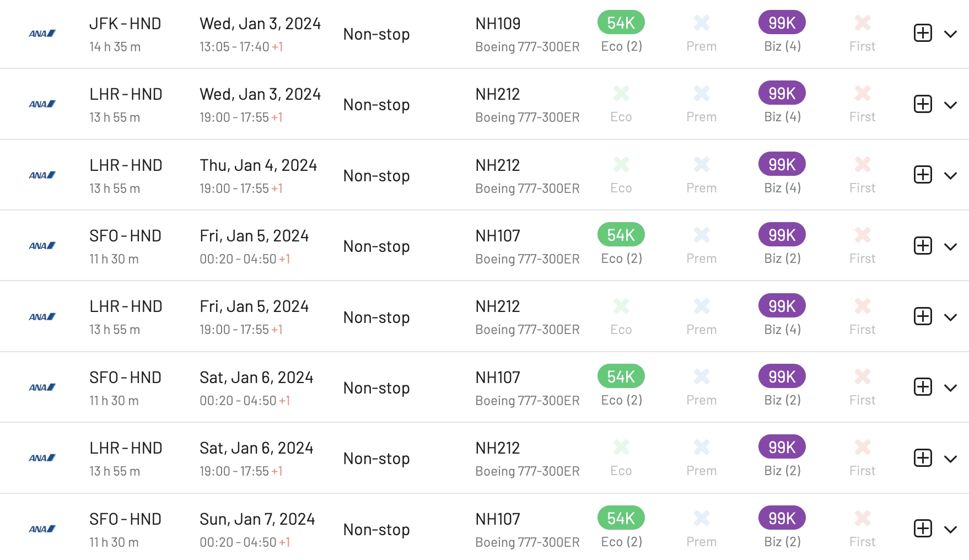Choose 99K Biz award on Sat Jan 6 SFO-HND
This screenshot has width=969, height=560.
782,376
